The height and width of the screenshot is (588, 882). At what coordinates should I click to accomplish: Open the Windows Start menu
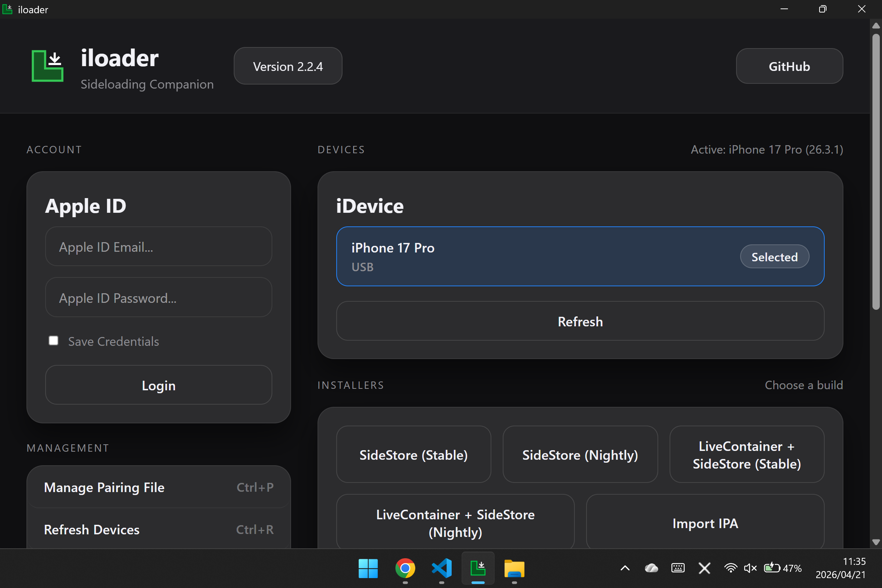pyautogui.click(x=368, y=569)
